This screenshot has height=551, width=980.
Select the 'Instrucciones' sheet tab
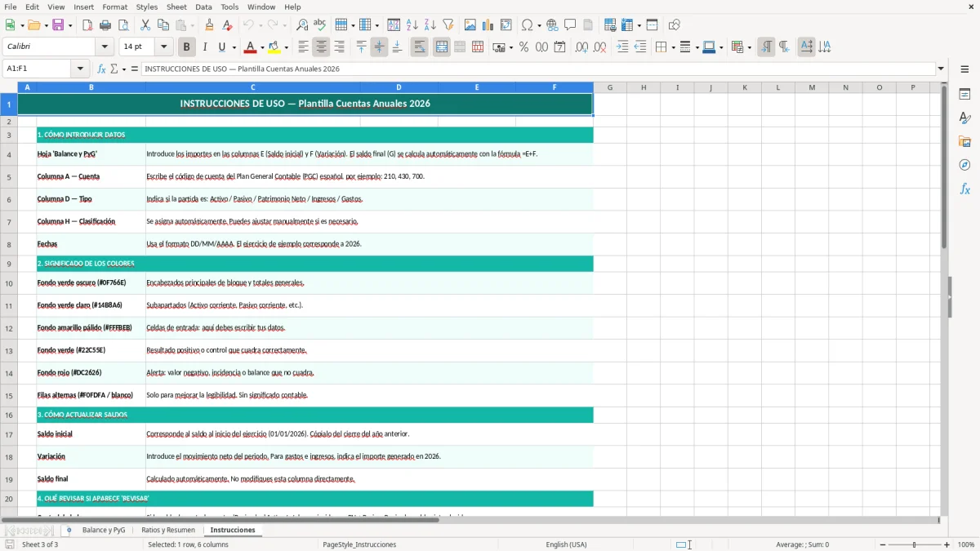(x=233, y=530)
